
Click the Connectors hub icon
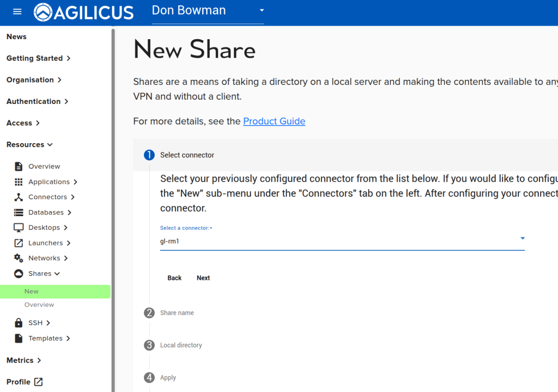coord(19,197)
